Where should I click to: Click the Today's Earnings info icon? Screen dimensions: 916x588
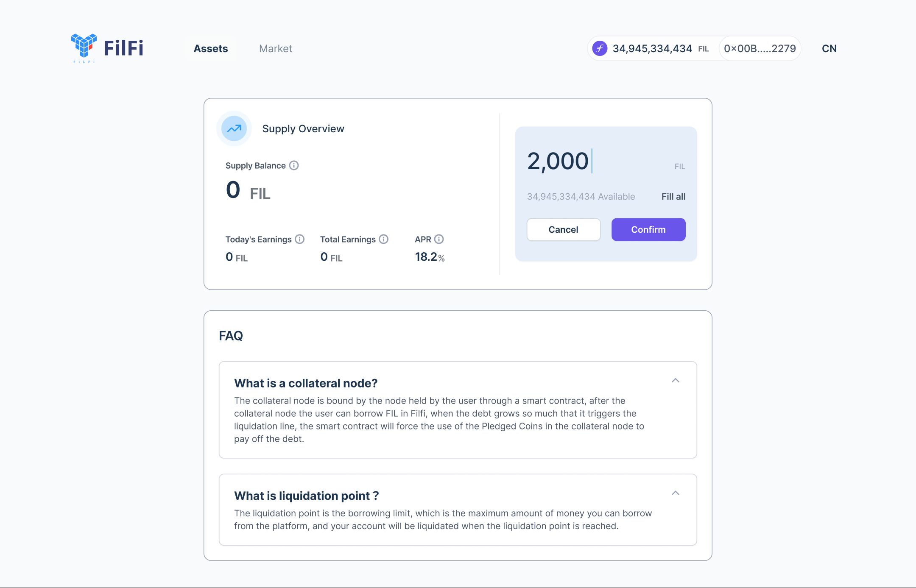[x=299, y=239]
